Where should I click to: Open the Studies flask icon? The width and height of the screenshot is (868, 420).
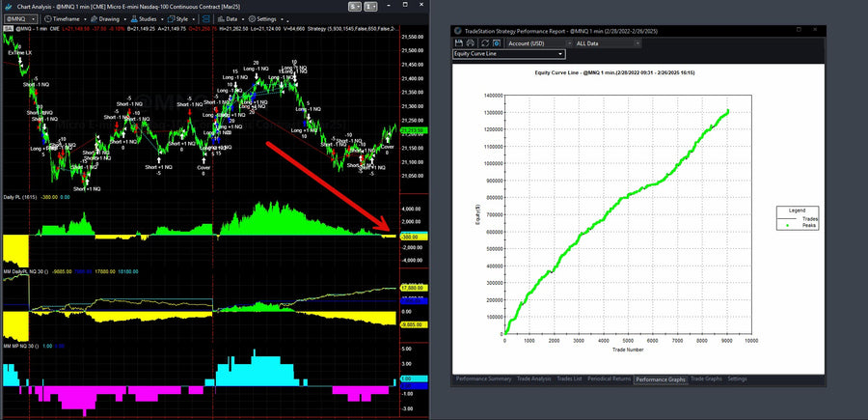(x=134, y=19)
